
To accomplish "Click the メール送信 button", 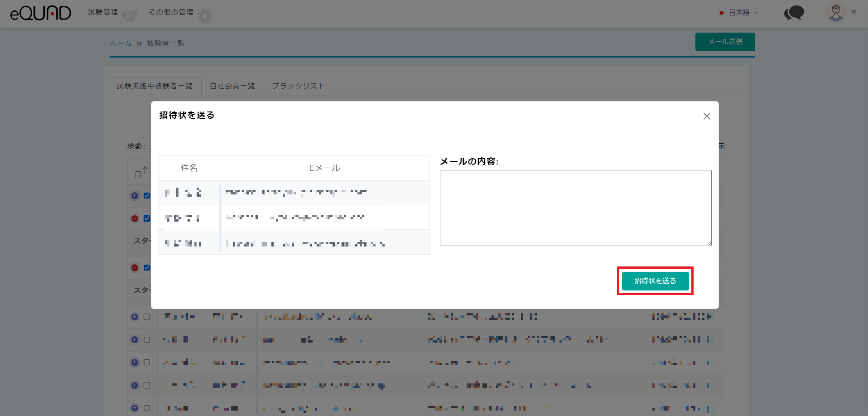I will click(725, 42).
